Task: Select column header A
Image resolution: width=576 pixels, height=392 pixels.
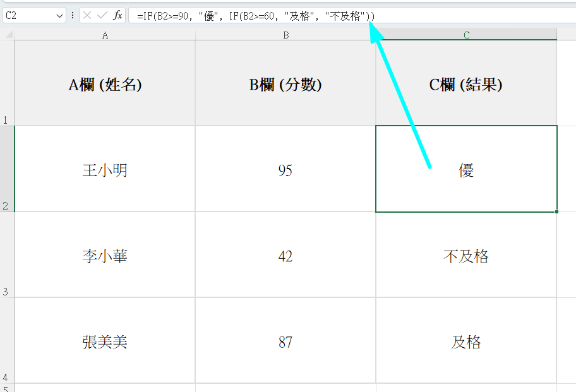Action: point(104,35)
